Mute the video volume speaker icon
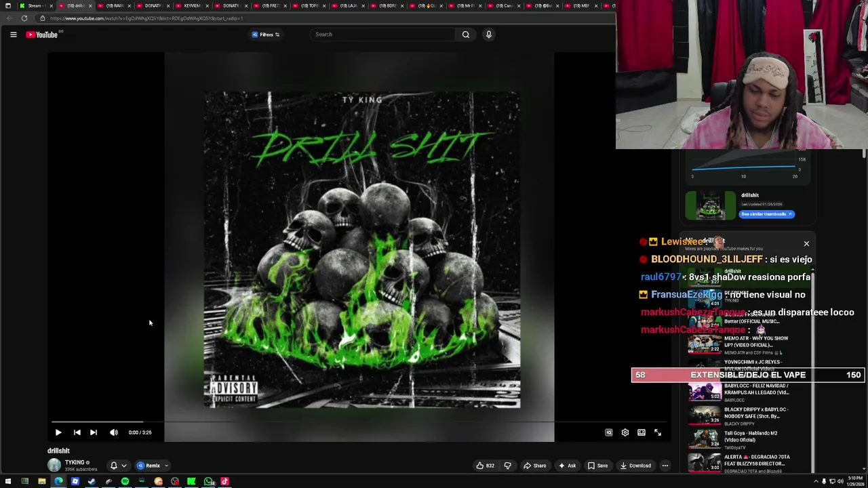The width and height of the screenshot is (868, 488). (114, 432)
